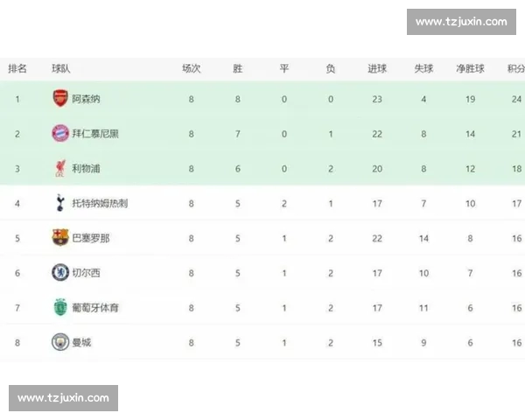Screen dimensions: 525x420
Task: Click the 球队 column header
Action: 61,68
